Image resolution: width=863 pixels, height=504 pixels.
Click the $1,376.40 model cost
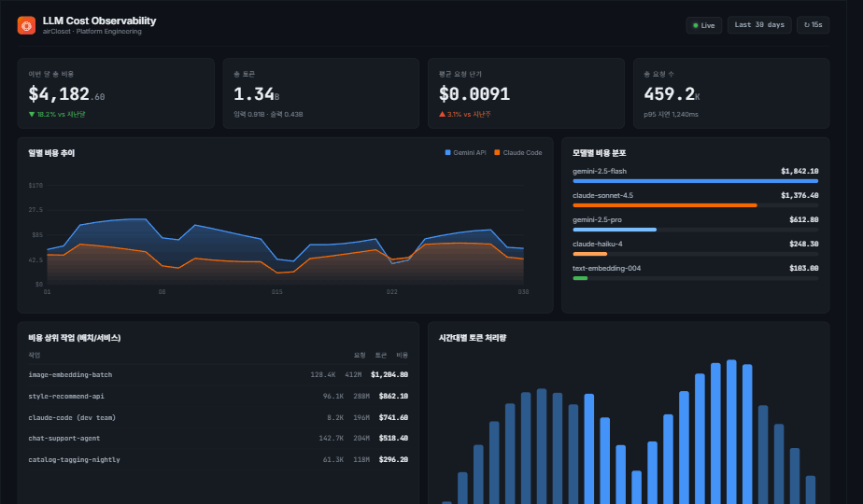coord(799,195)
